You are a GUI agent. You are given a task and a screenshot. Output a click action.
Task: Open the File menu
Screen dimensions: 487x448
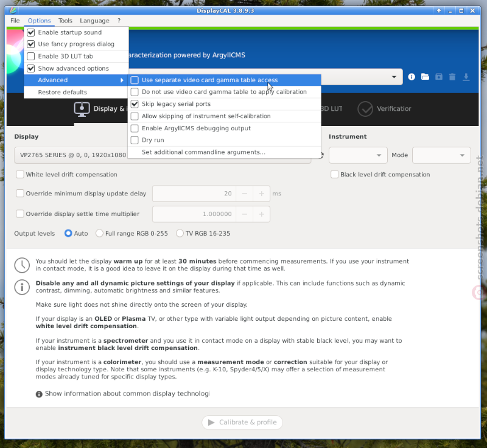coord(15,21)
